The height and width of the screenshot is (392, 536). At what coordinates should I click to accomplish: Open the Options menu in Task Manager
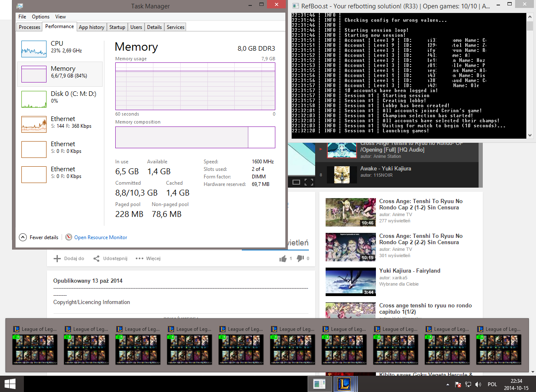[x=41, y=17]
